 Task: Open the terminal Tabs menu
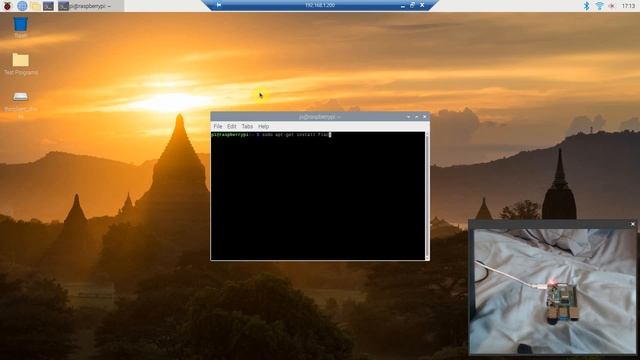click(247, 127)
